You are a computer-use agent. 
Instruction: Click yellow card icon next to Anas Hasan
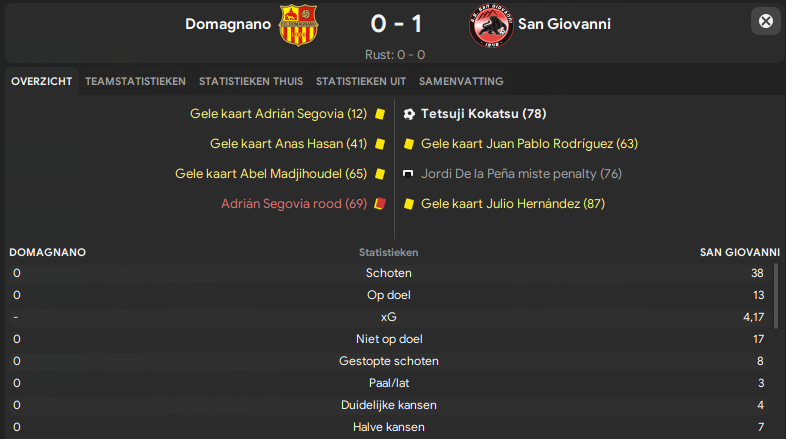tap(380, 144)
